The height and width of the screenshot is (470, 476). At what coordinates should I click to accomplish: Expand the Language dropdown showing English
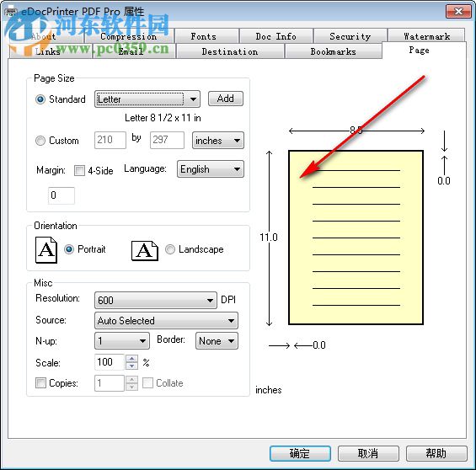(x=211, y=169)
